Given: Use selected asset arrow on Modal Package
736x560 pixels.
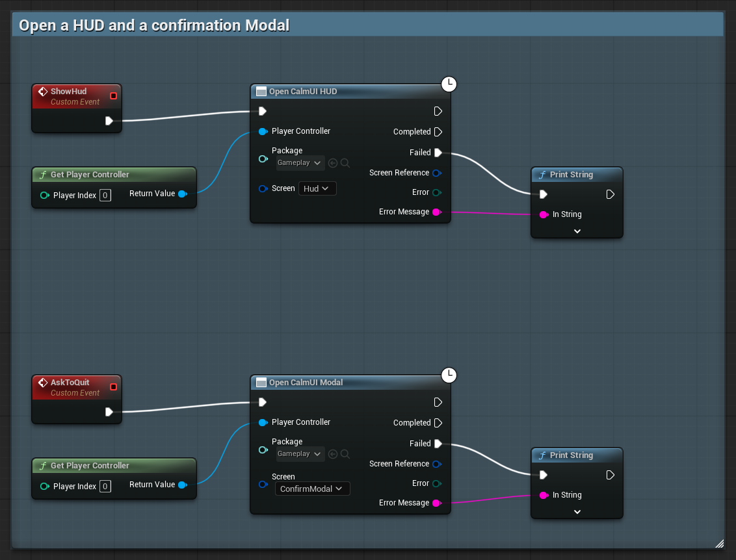Looking at the screenshot, I should click(x=333, y=454).
